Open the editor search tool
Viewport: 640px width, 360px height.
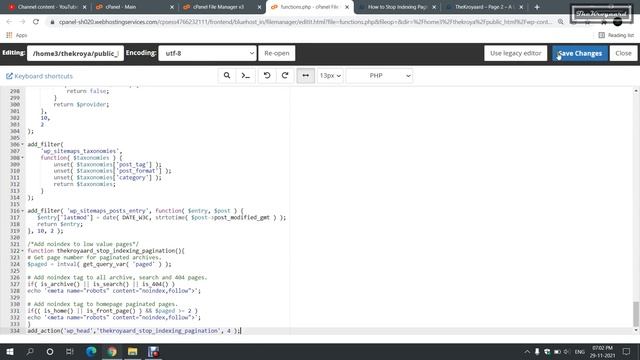227,76
